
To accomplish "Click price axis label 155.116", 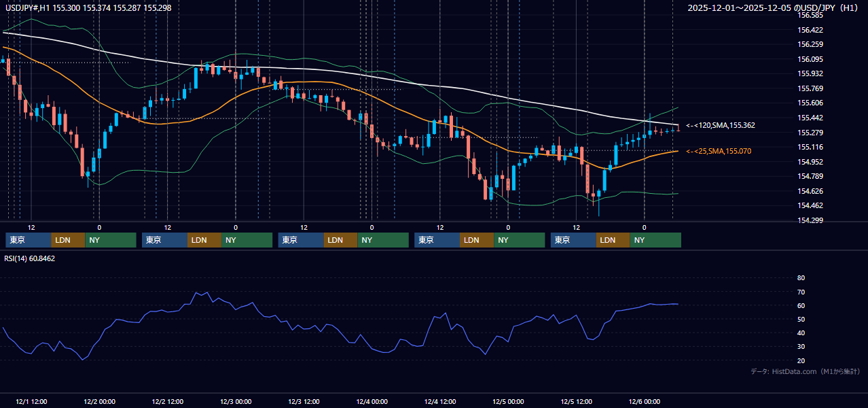I will [810, 147].
